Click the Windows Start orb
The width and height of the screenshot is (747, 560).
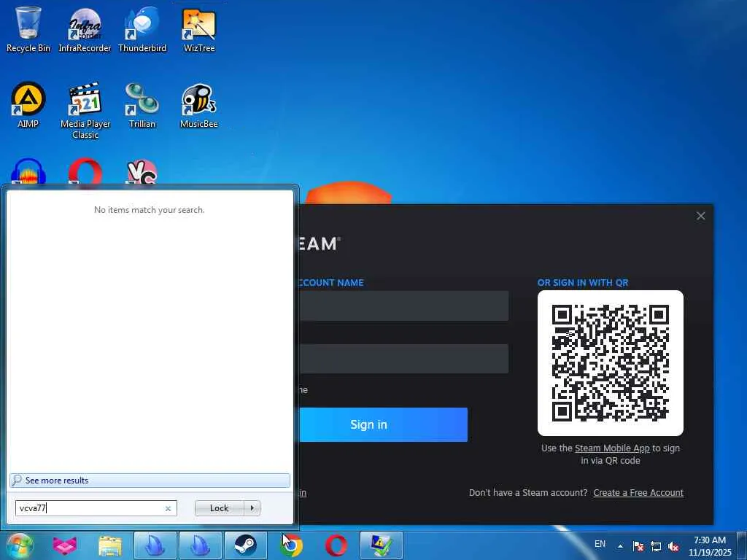20,545
